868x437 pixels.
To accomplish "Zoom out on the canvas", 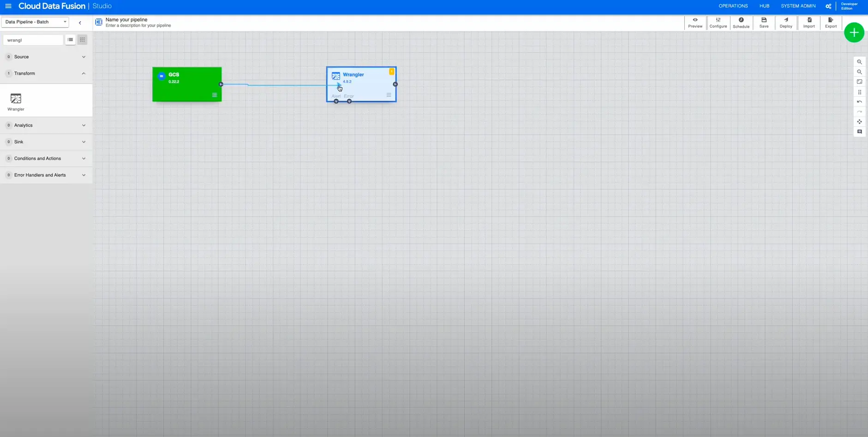I will (x=859, y=72).
